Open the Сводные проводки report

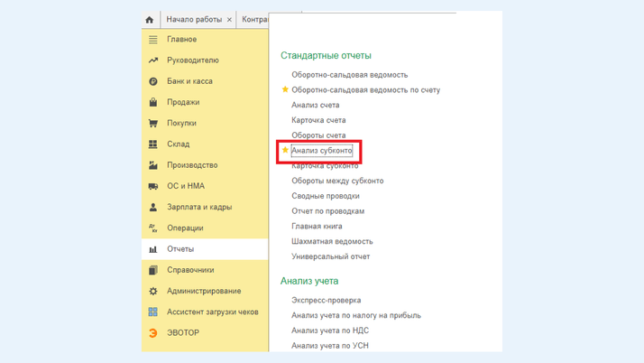tap(326, 196)
